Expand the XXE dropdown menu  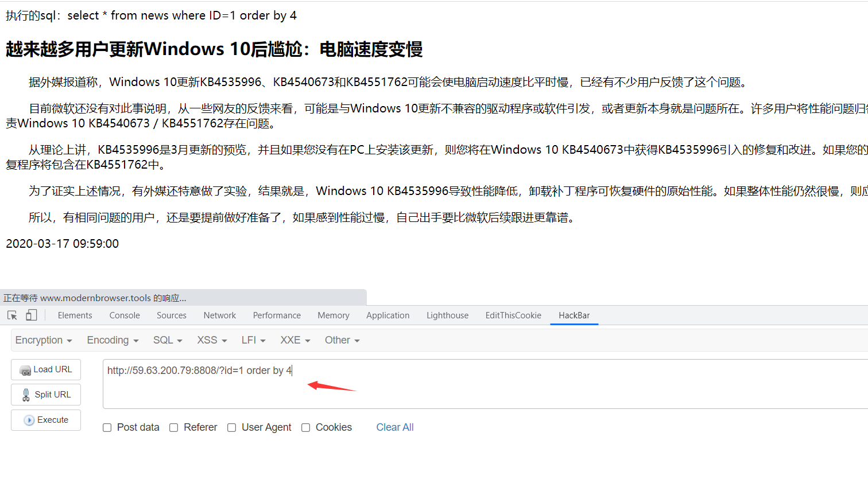coord(295,340)
